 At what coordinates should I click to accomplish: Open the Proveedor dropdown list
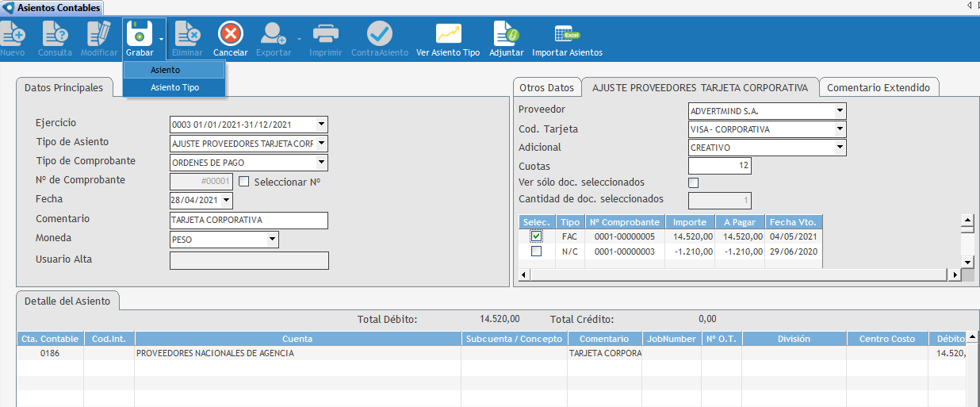(840, 111)
